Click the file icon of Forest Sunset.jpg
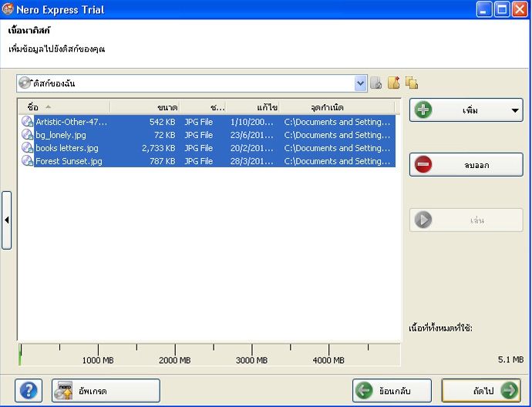This screenshot has width=532, height=407. [27, 161]
